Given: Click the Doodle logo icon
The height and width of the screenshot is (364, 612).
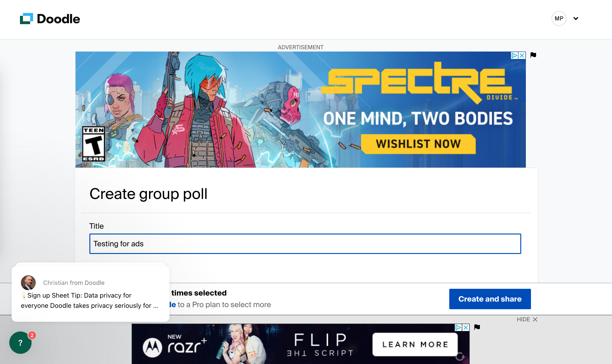Looking at the screenshot, I should tap(26, 18).
